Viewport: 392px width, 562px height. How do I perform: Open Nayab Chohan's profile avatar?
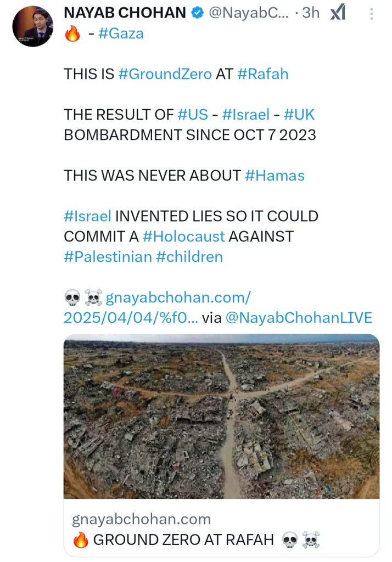click(x=32, y=26)
